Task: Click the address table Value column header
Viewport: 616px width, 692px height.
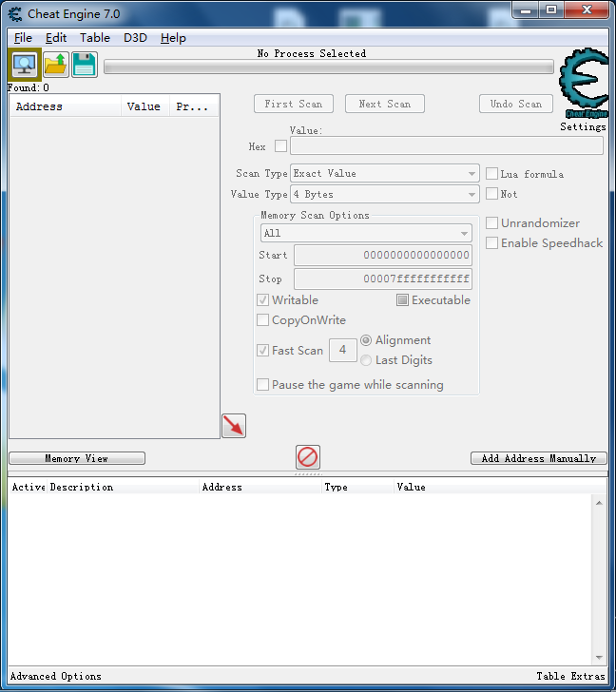Action: (x=500, y=488)
